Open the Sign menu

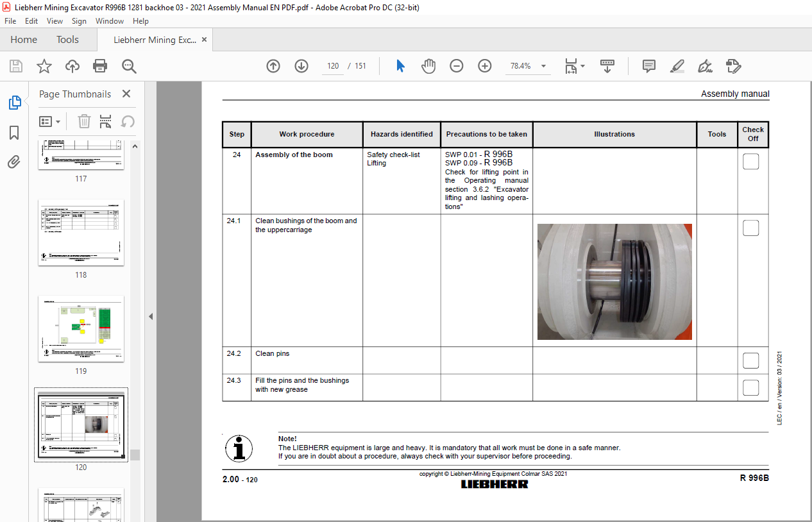pos(79,21)
